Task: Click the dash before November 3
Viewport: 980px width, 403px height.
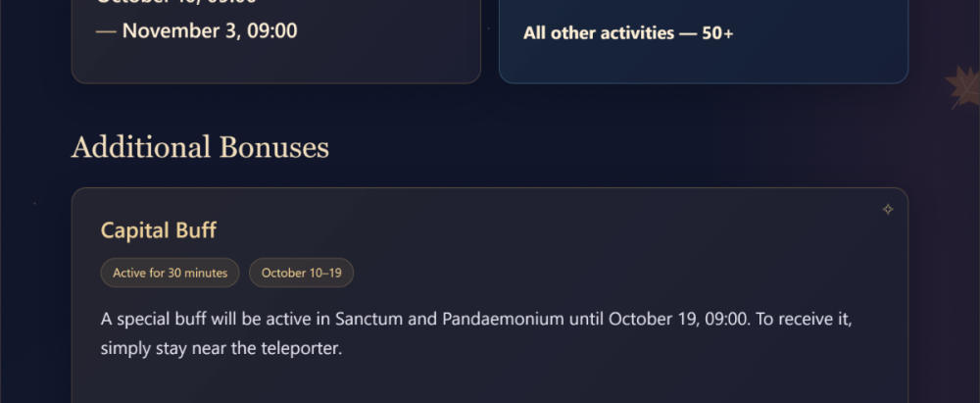Action: pos(106,30)
